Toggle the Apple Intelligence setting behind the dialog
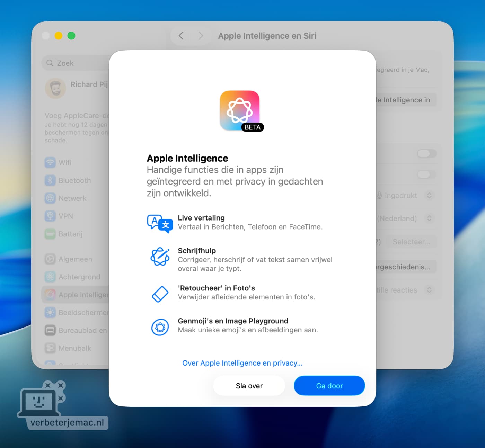 [426, 154]
